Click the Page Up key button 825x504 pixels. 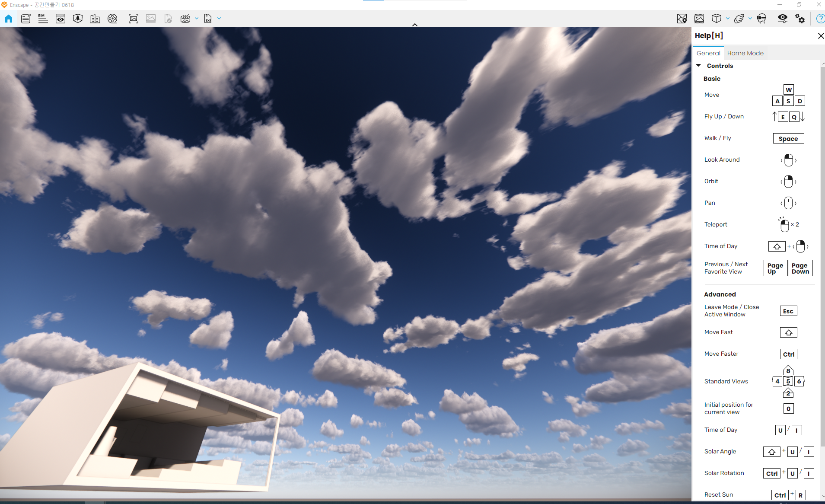coord(775,268)
